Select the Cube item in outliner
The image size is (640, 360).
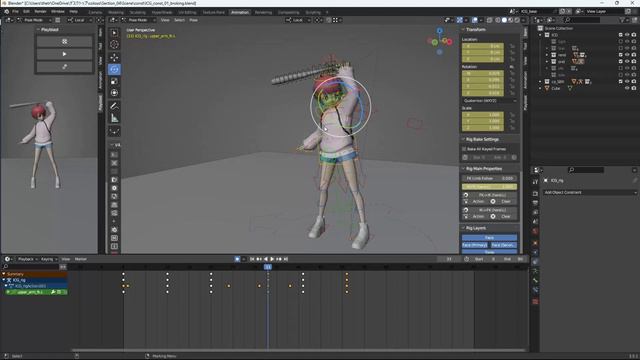tap(556, 88)
